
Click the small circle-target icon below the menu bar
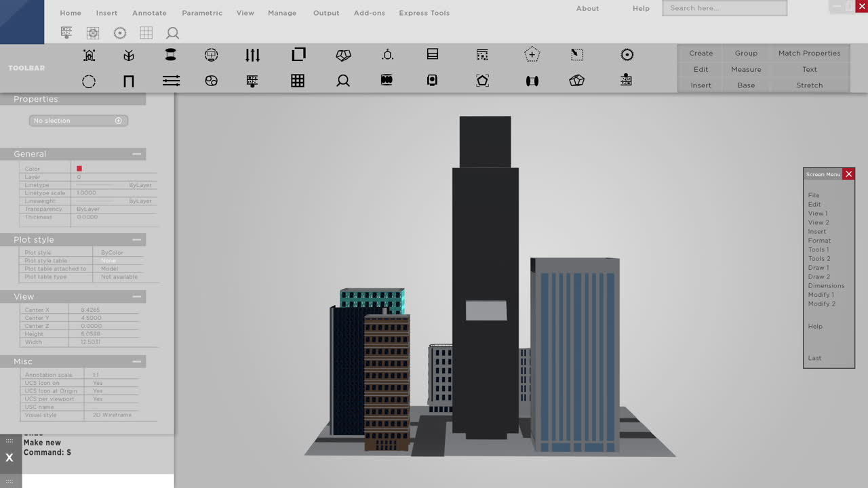[x=120, y=33]
